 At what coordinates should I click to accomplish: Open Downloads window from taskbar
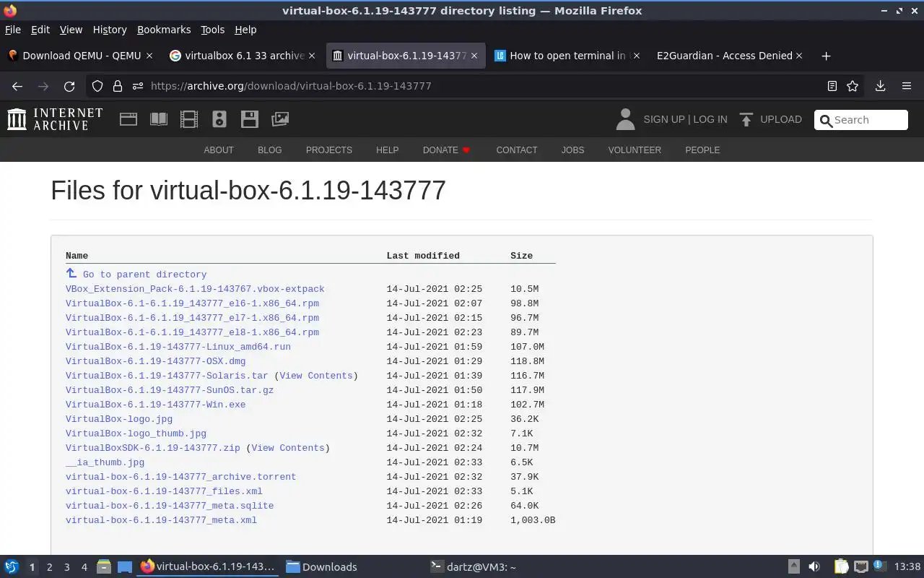(321, 567)
